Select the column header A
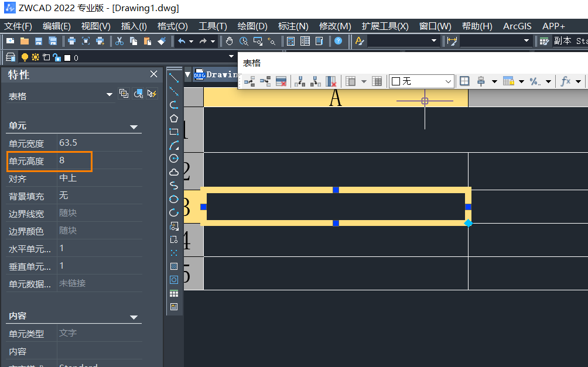 336,98
